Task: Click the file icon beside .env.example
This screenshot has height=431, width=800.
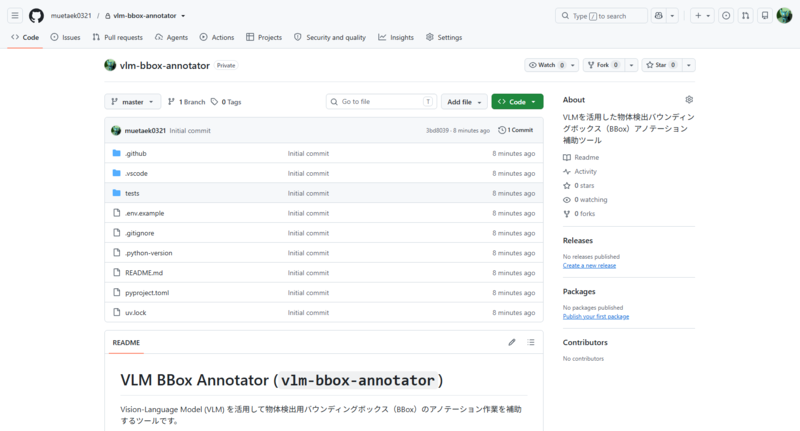Action: pyautogui.click(x=116, y=213)
